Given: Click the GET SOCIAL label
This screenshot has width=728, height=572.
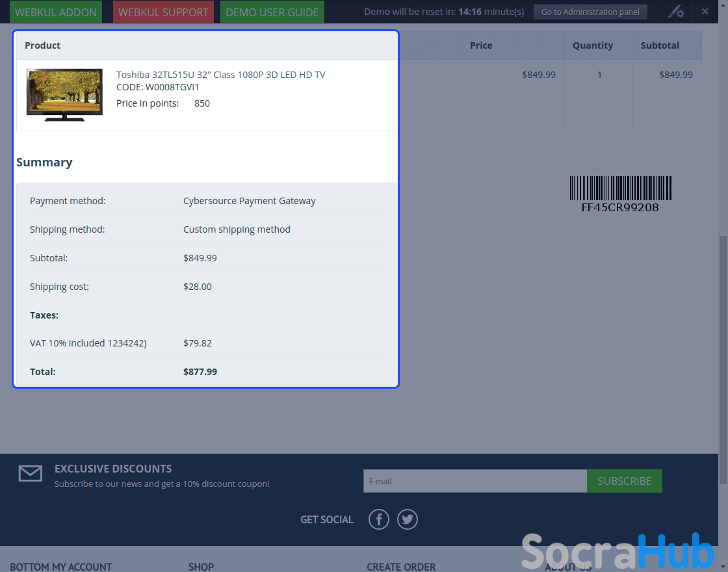Looking at the screenshot, I should pyautogui.click(x=327, y=519).
